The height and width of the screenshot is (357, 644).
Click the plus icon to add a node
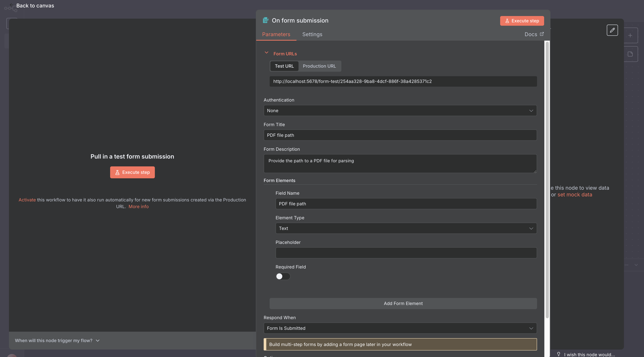coord(630,35)
